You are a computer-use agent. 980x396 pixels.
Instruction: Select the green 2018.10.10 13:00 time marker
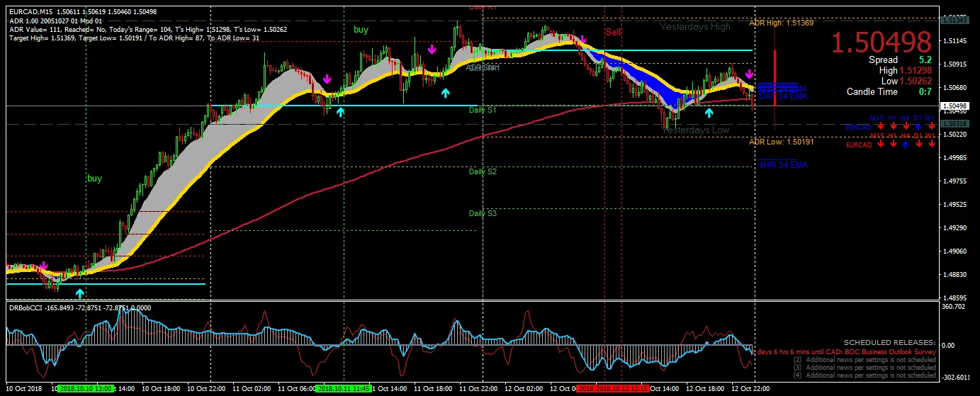tap(85, 389)
